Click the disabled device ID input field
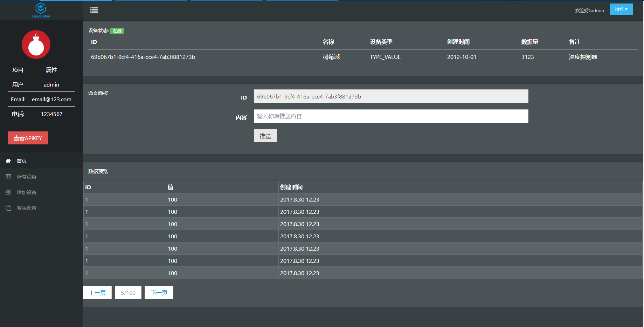The height and width of the screenshot is (327, 644). 391,96
